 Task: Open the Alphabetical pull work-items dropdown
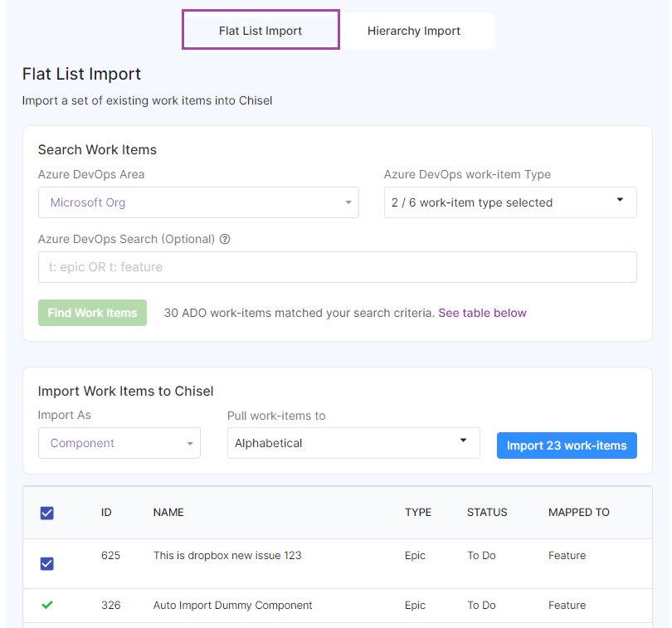pyautogui.click(x=353, y=443)
